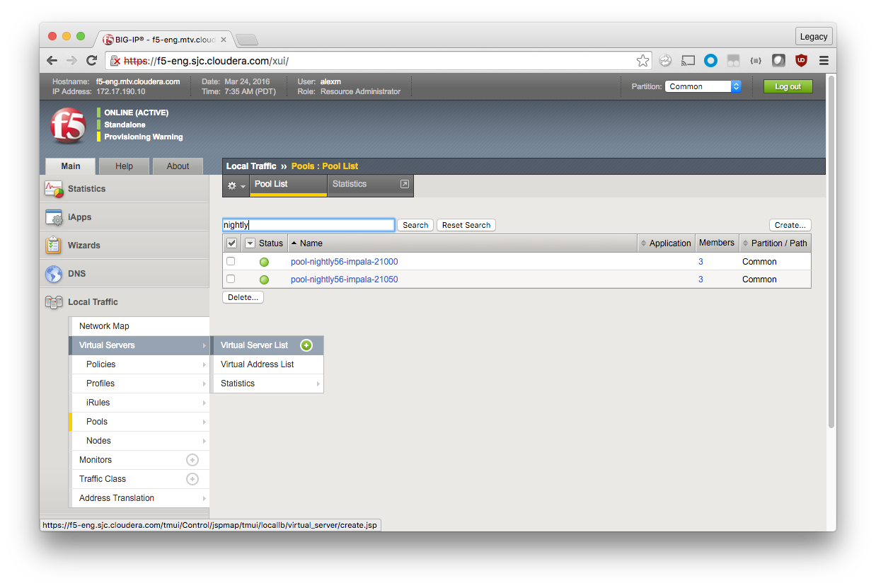Open the dropdown arrow next to Status header

pos(249,243)
